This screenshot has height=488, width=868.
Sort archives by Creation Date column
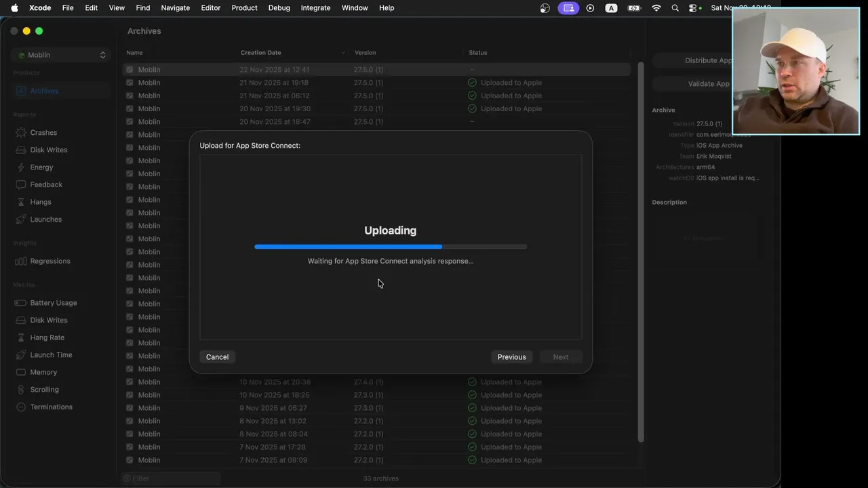tap(293, 53)
